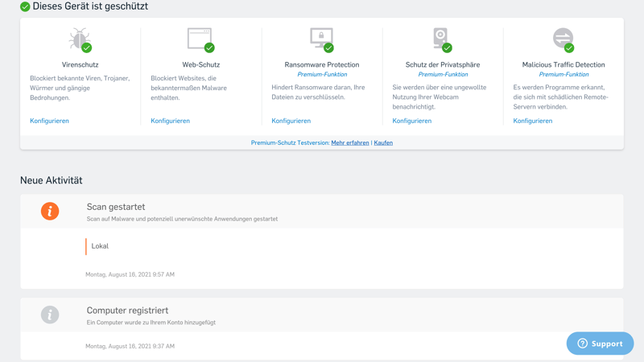Image resolution: width=644 pixels, height=362 pixels.
Task: Open Konfigurieren under Virenschutz
Action: pos(49,121)
